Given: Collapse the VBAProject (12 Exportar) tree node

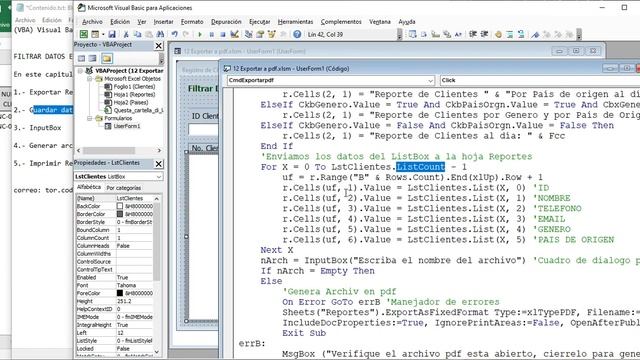Looking at the screenshot, I should pos(80,71).
